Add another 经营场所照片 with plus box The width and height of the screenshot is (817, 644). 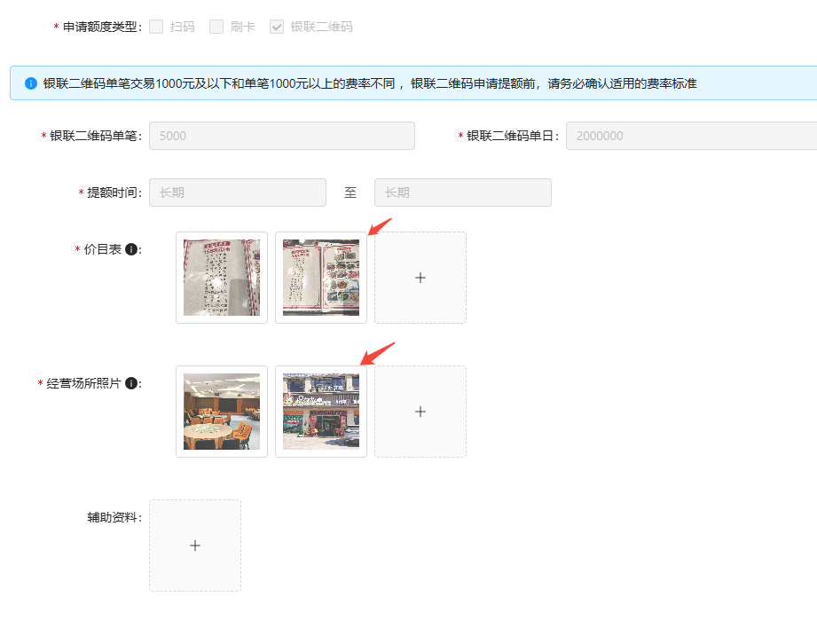pos(420,412)
